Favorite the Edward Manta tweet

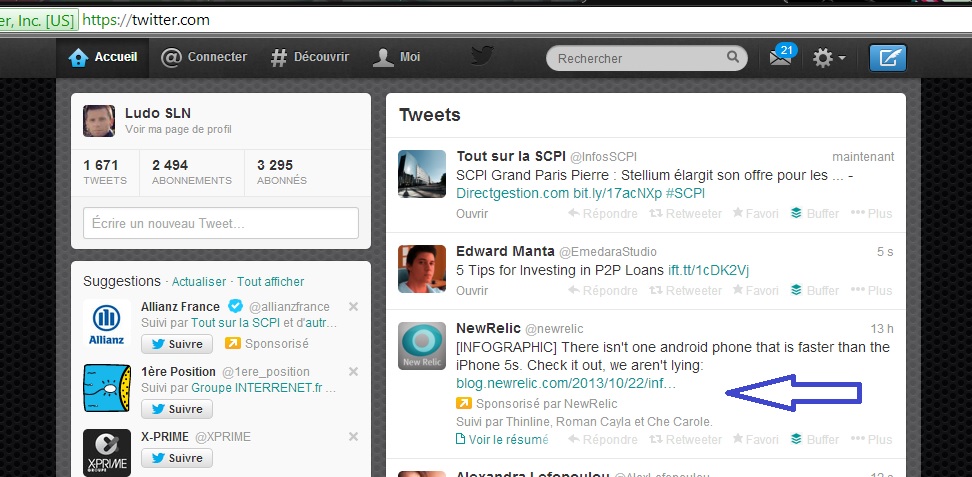pos(756,290)
